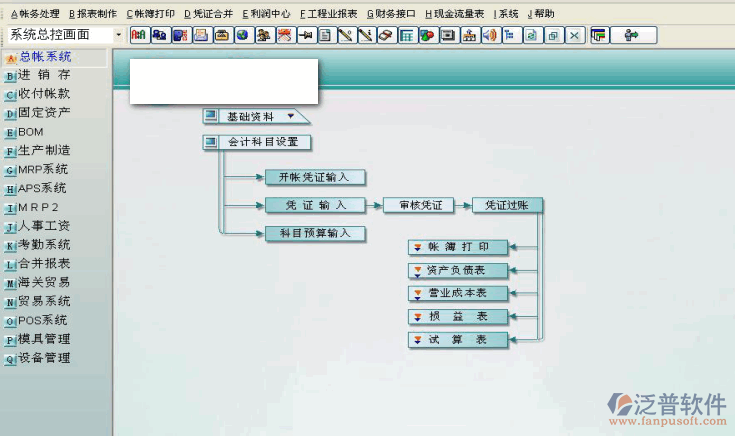
Task: Select 进销存 in the left module list
Action: coord(44,75)
